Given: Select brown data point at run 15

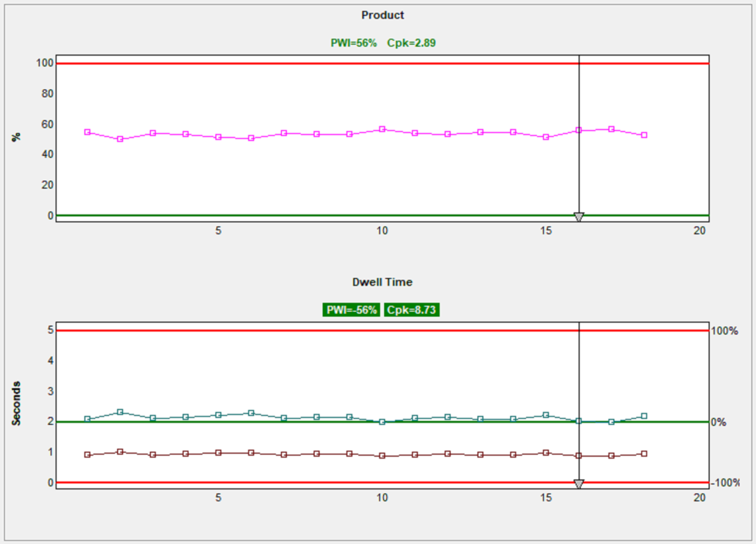Looking at the screenshot, I should tap(546, 452).
